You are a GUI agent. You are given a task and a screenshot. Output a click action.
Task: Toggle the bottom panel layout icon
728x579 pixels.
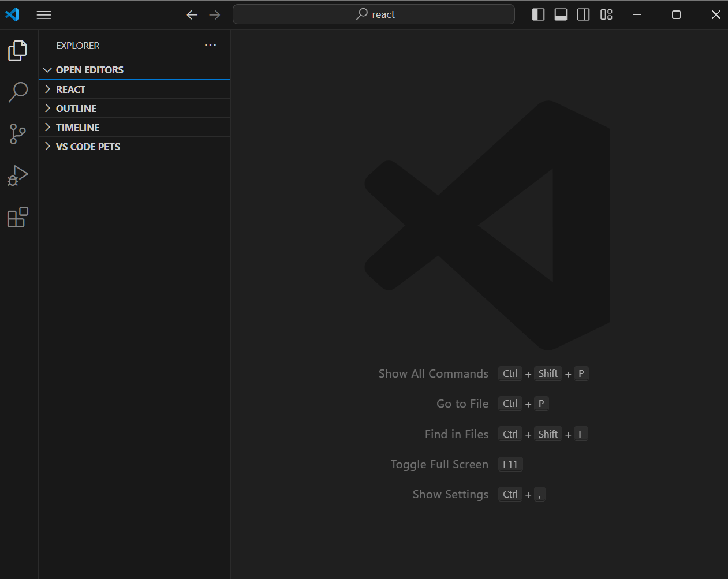(x=561, y=14)
